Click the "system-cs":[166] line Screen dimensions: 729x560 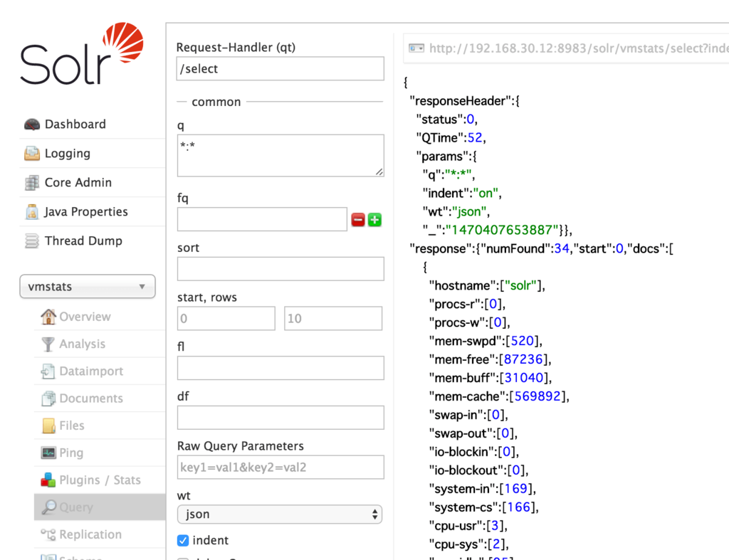pos(483,507)
